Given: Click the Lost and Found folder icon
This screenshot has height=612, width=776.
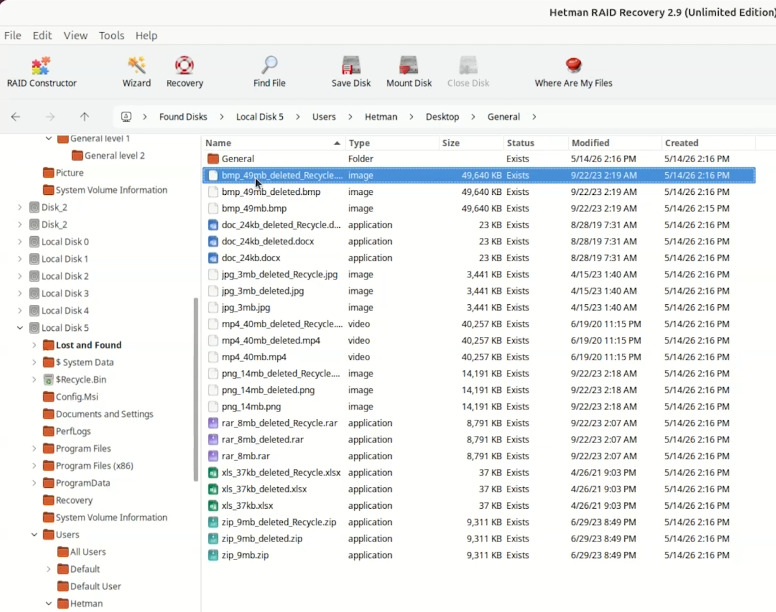Looking at the screenshot, I should tap(48, 345).
